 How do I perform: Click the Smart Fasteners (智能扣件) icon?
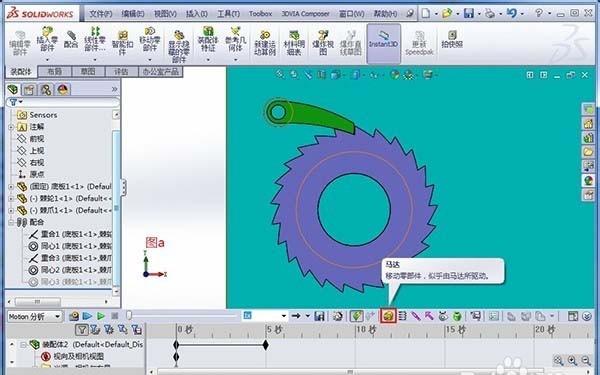122,43
